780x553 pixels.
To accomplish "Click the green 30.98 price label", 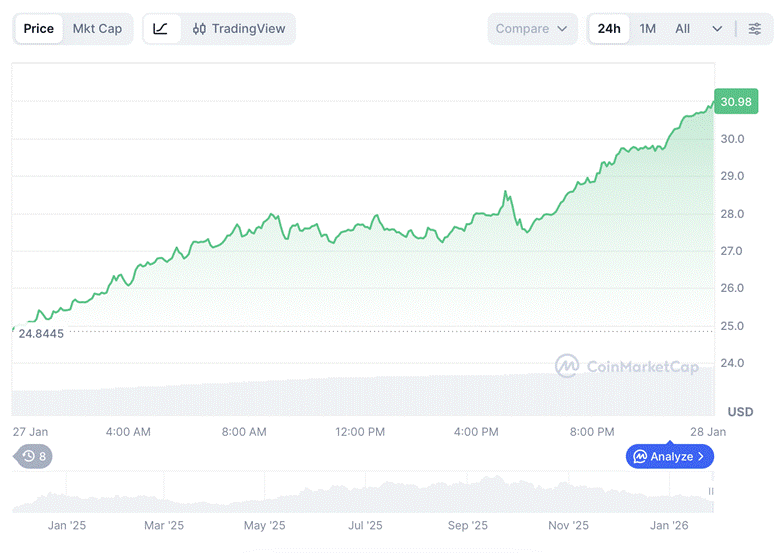I will [x=735, y=102].
